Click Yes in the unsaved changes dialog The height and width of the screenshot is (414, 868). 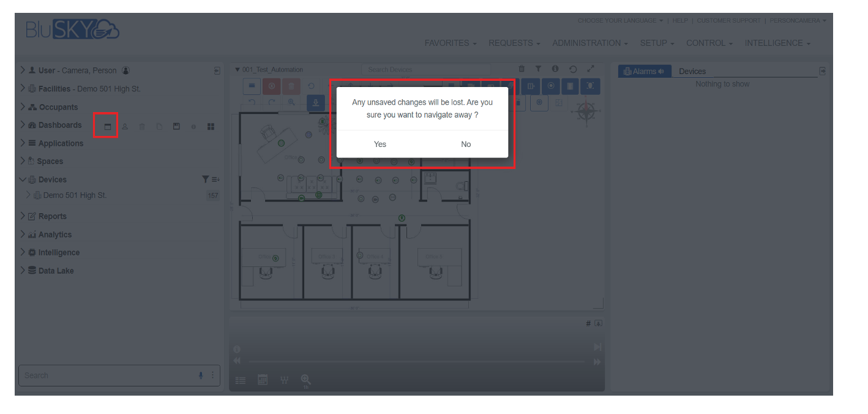click(380, 145)
